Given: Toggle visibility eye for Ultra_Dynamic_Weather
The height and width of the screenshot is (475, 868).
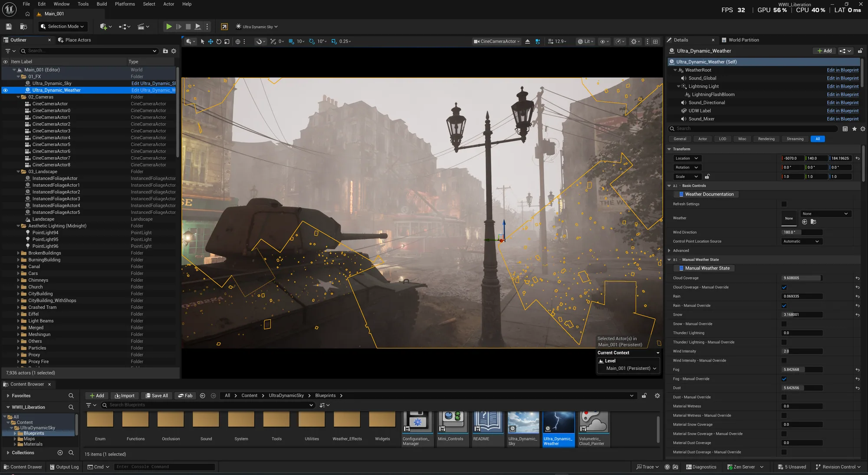Looking at the screenshot, I should (5, 90).
